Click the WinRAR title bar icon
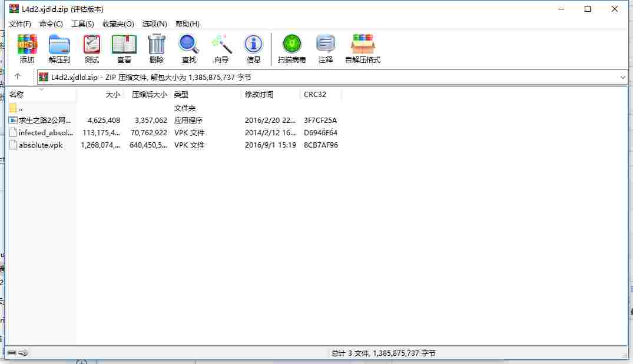The height and width of the screenshot is (364, 633). tap(14, 9)
